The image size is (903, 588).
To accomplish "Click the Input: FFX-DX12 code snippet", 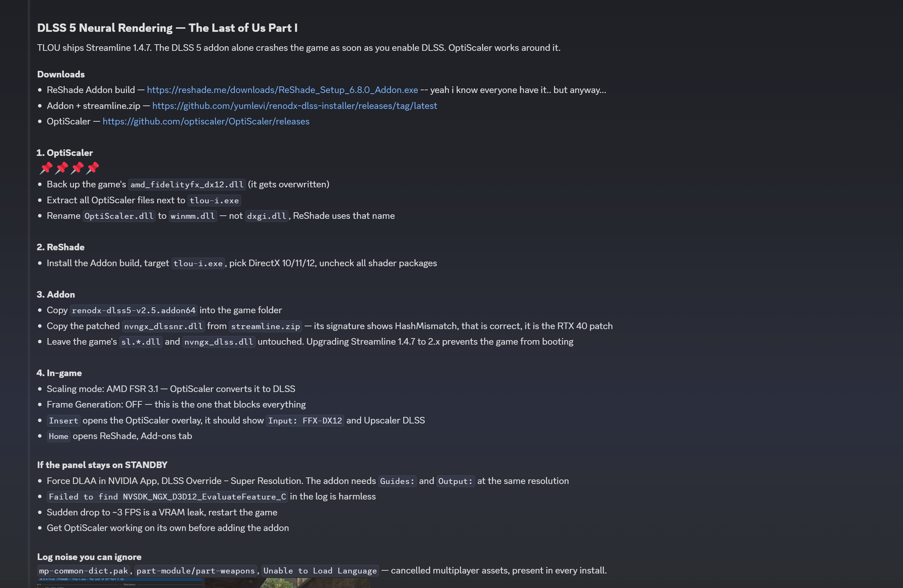I will (x=305, y=421).
